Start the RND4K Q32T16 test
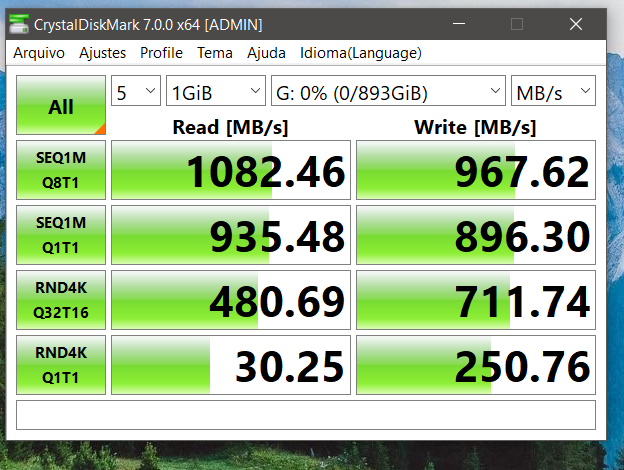624x470 pixels. click(61, 300)
